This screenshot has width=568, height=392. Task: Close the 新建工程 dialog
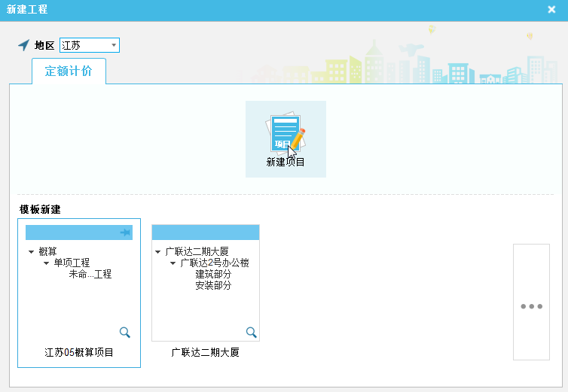pos(551,10)
